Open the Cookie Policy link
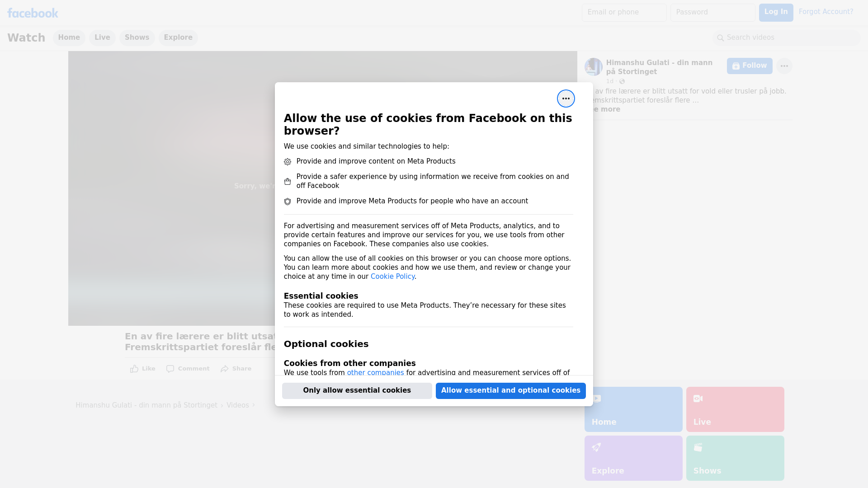The image size is (868, 488). pos(392,277)
